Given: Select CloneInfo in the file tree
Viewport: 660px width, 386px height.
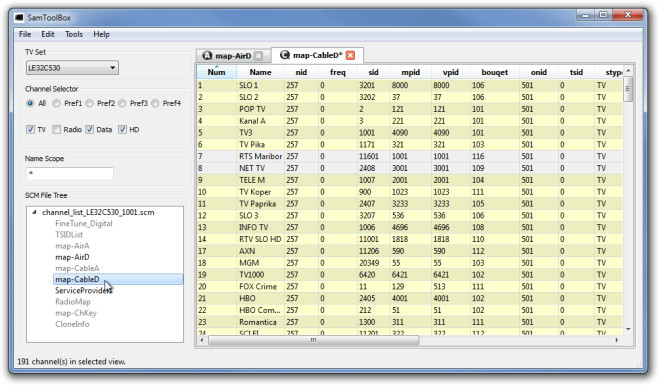Looking at the screenshot, I should point(72,324).
